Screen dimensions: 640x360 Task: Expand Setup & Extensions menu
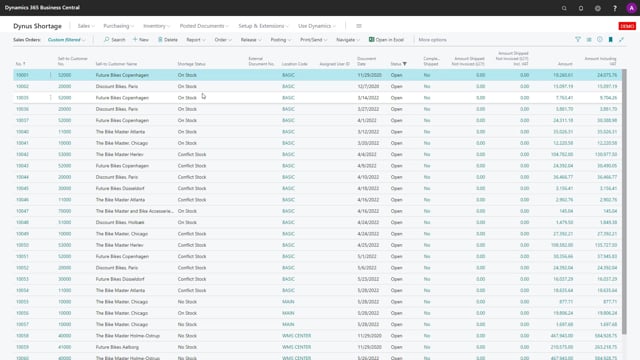tap(263, 26)
